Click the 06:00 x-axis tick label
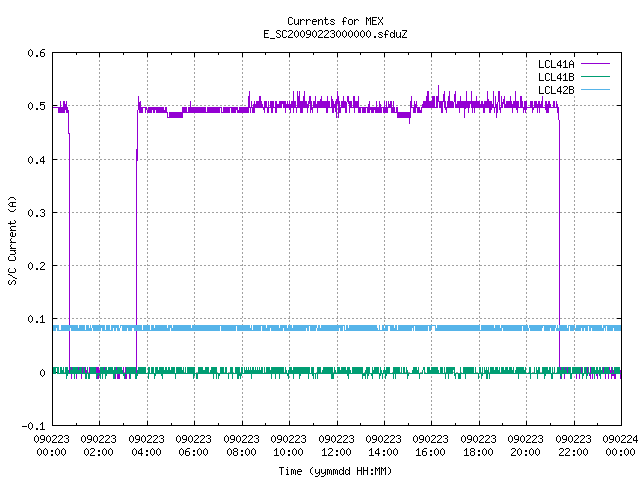The height and width of the screenshot is (480, 640). pos(193,452)
